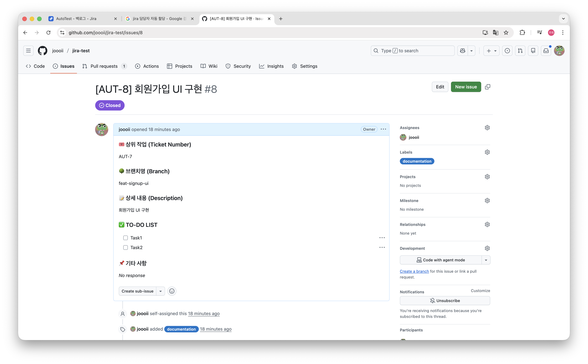Open the Copilot icon in header
Screen dimensions: 588x364
click(462, 51)
